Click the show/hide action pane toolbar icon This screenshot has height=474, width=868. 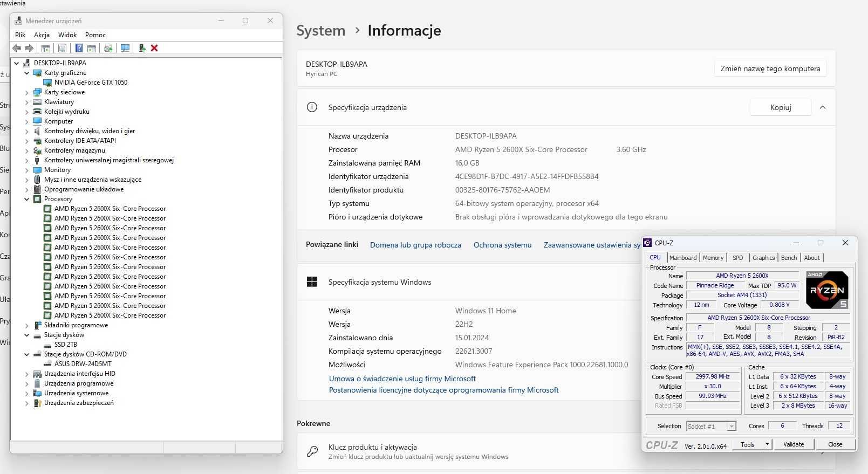(92, 48)
